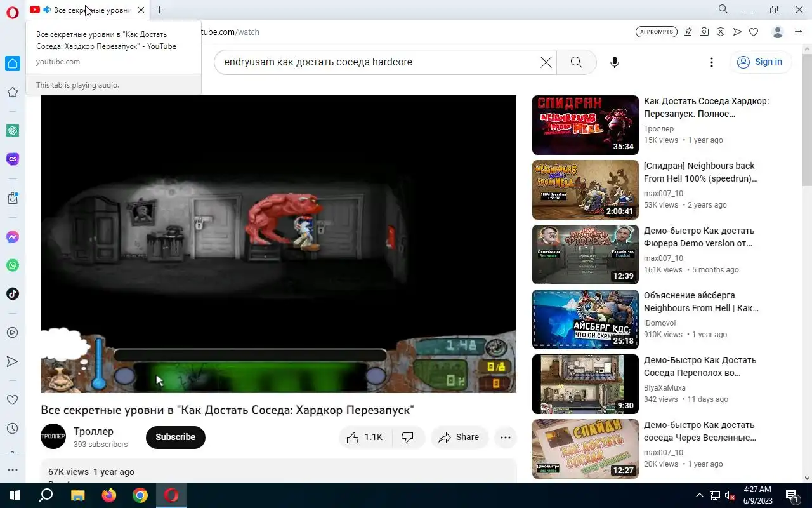This screenshot has width=812, height=508.
Task: Open the Троллер channel name link
Action: pos(93,431)
